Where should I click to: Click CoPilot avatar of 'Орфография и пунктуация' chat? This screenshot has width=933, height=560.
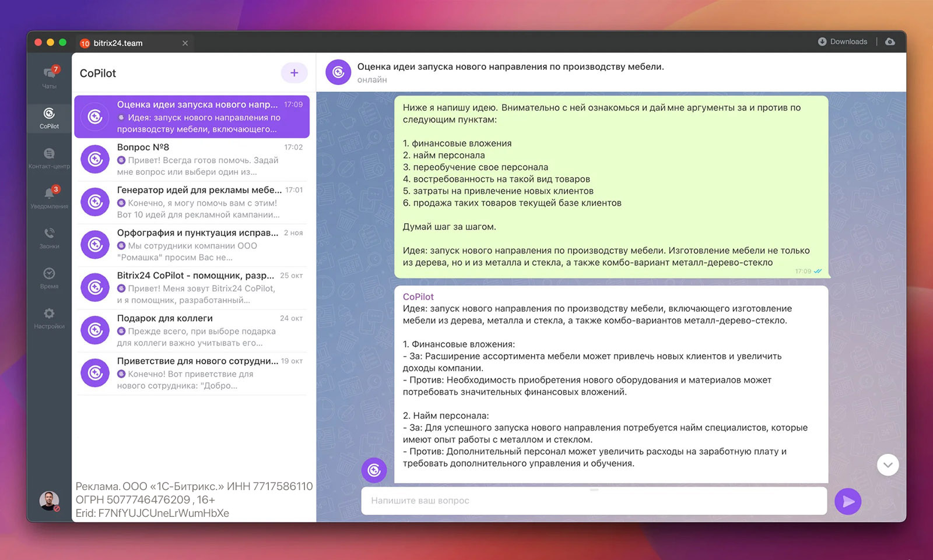tap(95, 245)
